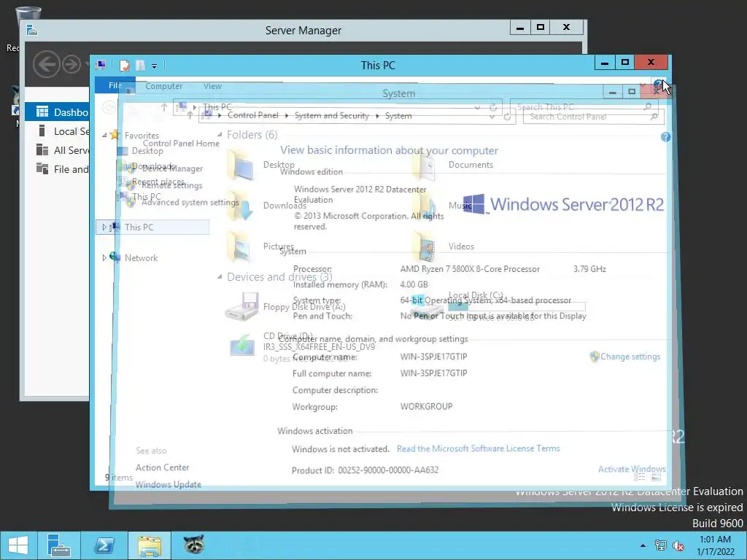
Task: Select the Pictures folder icon
Action: 239,246
